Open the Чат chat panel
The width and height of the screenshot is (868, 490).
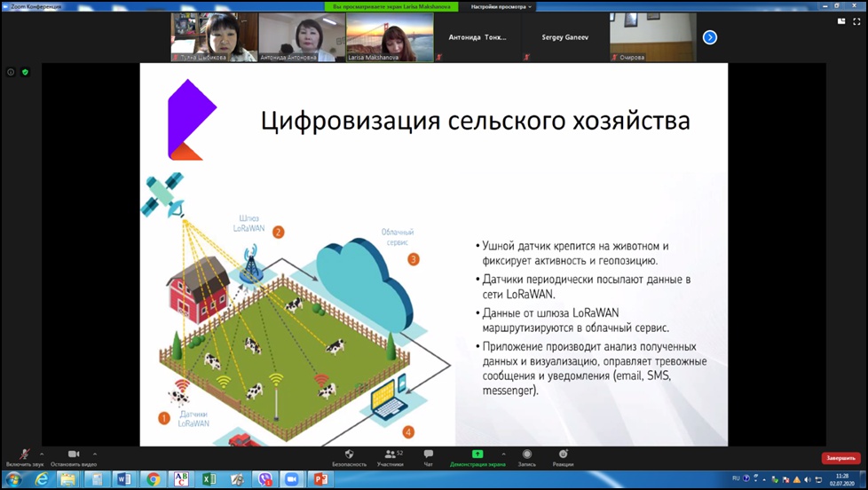(x=429, y=454)
